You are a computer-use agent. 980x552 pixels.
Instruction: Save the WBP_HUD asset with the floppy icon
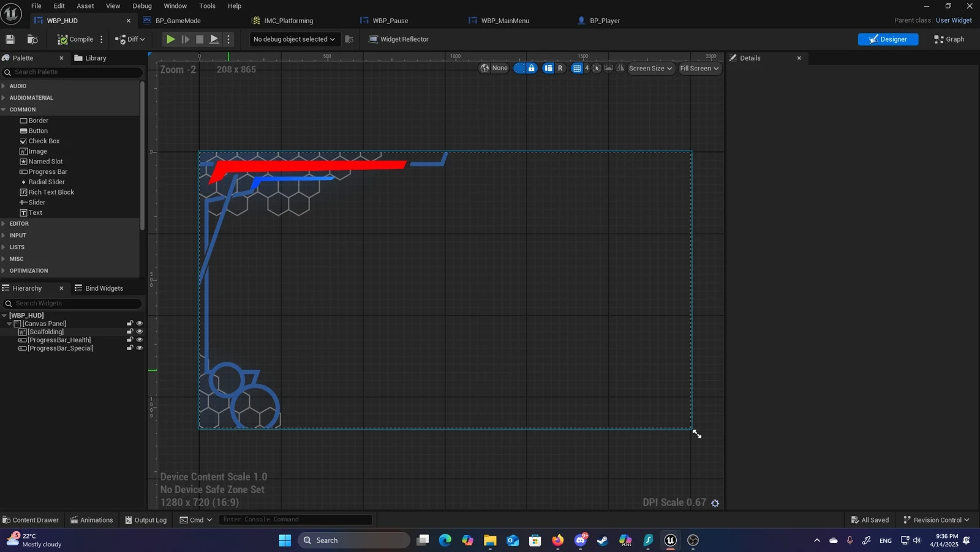pyautogui.click(x=10, y=39)
